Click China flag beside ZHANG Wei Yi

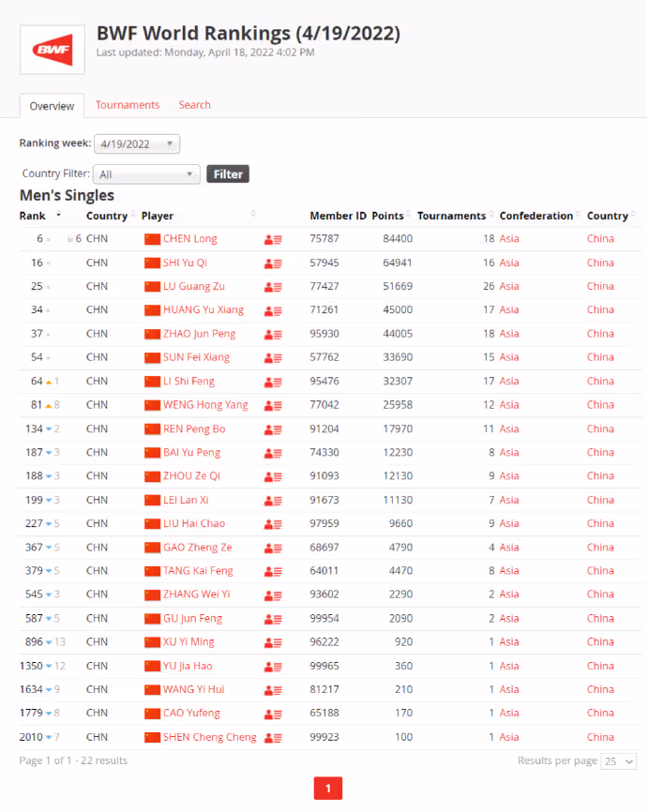[x=152, y=594]
